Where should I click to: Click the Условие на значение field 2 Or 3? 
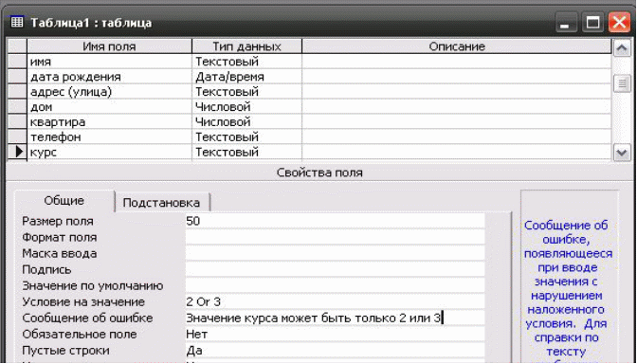pos(336,301)
